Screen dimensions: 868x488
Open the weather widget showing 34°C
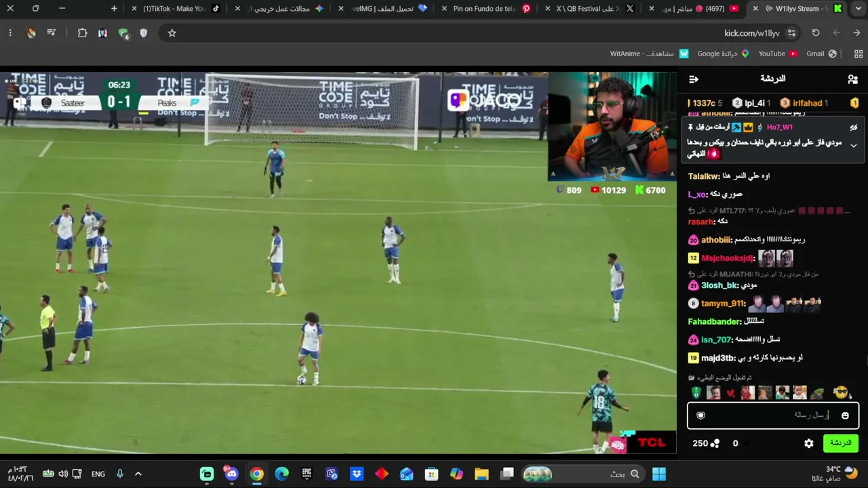coord(835,473)
